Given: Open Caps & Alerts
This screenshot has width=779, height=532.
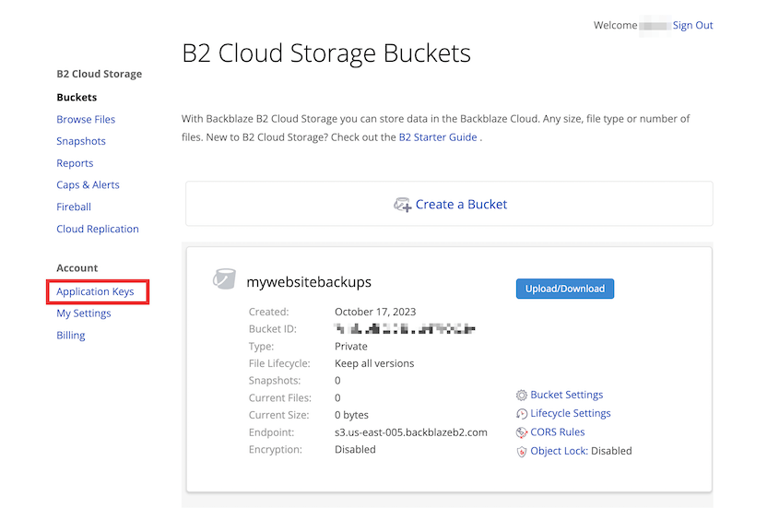Looking at the screenshot, I should [x=88, y=184].
